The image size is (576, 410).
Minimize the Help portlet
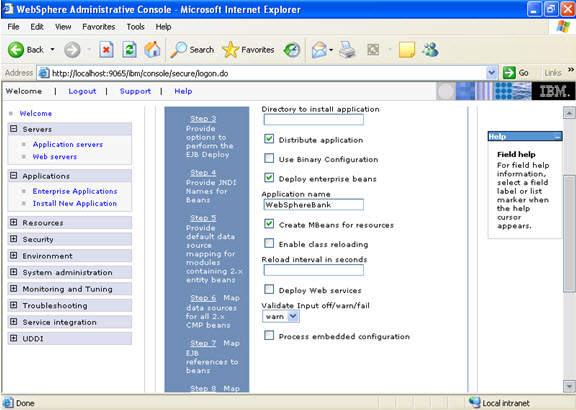click(558, 137)
